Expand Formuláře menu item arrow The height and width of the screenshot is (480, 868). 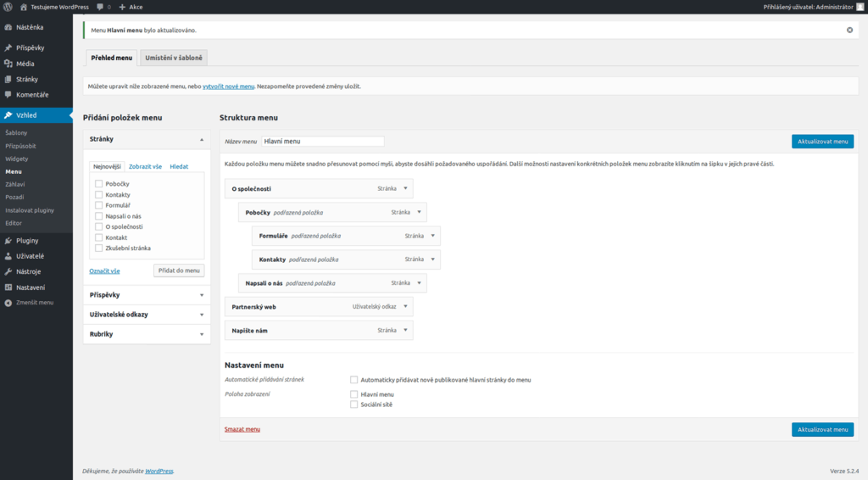click(433, 236)
